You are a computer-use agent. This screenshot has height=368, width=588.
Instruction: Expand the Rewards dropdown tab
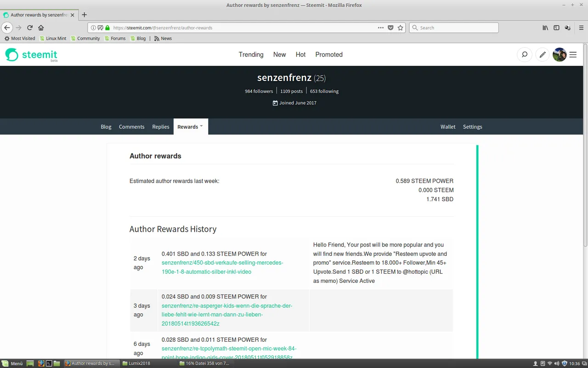pos(191,126)
